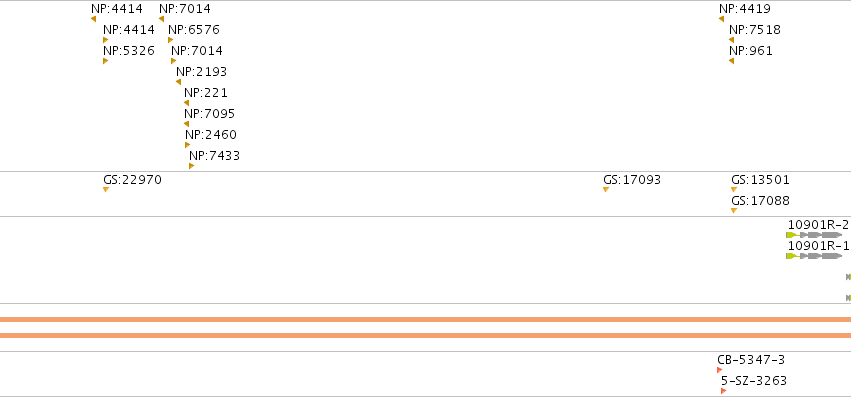Select the GS:17088 triangle marker

click(x=734, y=211)
